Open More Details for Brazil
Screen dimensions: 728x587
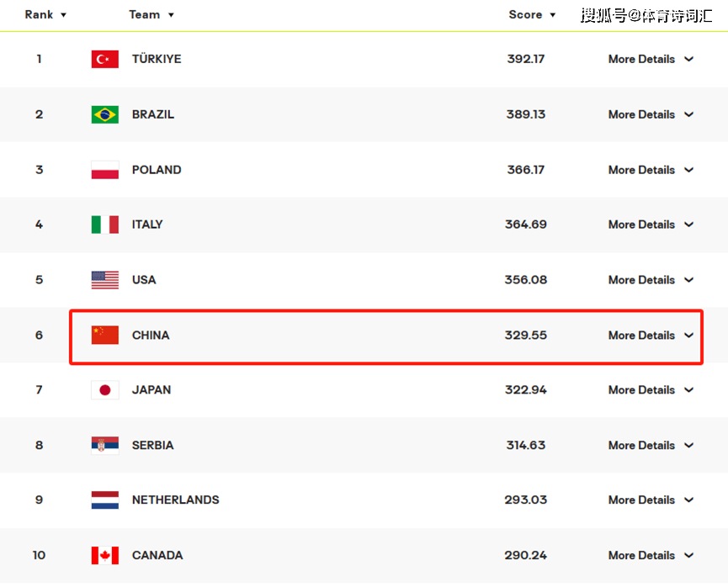(x=651, y=114)
